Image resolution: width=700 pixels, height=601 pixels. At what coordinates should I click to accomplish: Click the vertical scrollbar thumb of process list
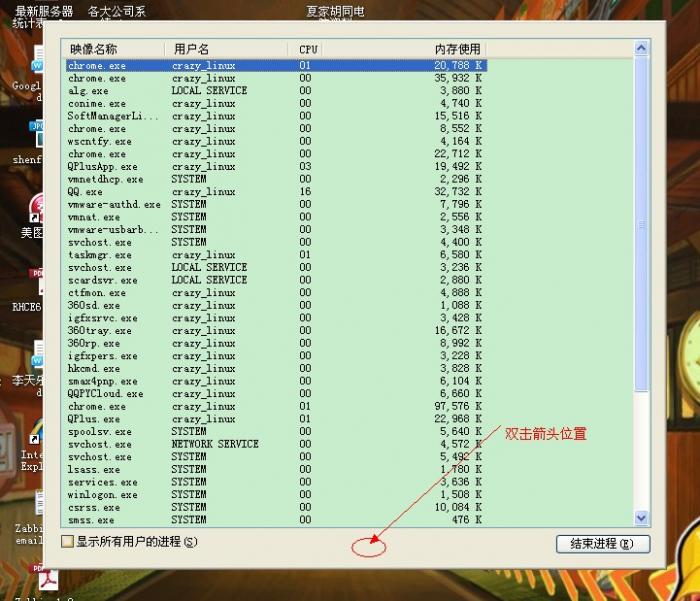coord(641,223)
